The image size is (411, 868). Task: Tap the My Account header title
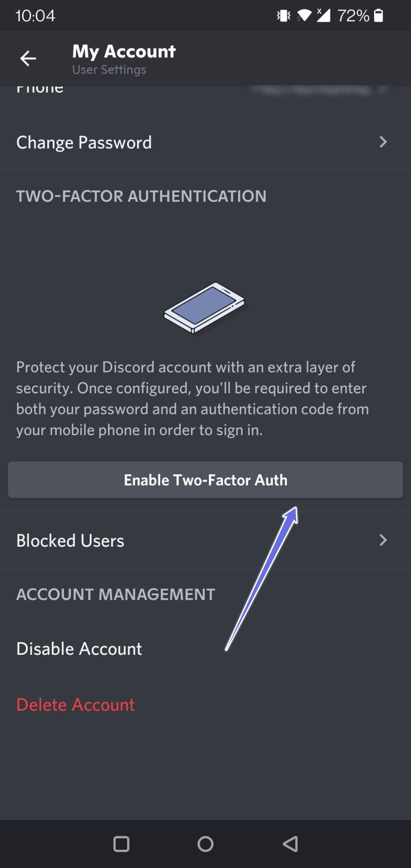(x=124, y=51)
